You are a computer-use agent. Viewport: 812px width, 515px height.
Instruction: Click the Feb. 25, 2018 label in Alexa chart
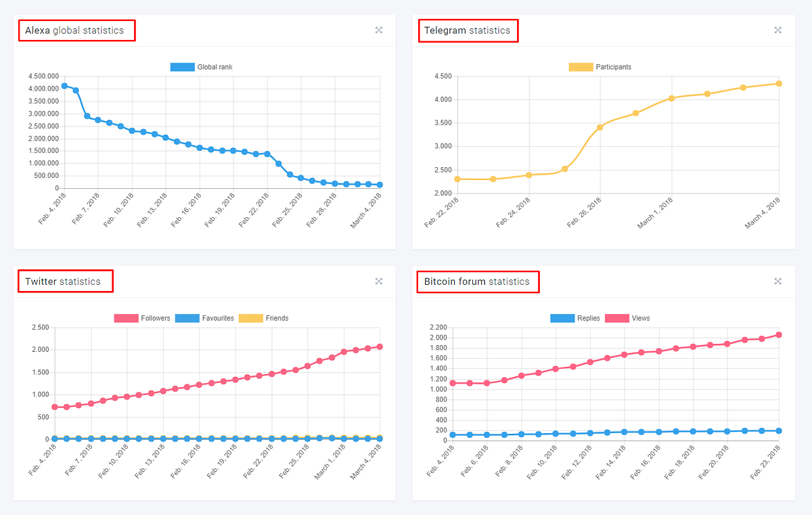coord(288,209)
